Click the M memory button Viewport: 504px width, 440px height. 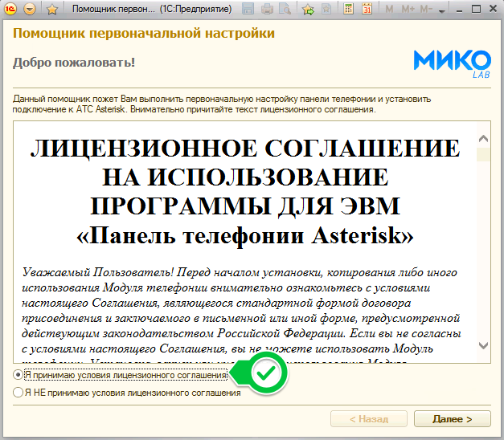click(389, 10)
